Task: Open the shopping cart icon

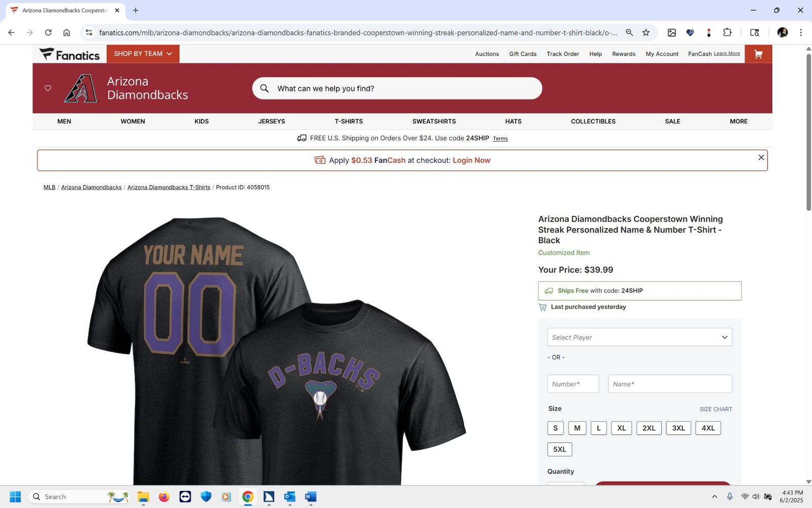Action: [758, 54]
